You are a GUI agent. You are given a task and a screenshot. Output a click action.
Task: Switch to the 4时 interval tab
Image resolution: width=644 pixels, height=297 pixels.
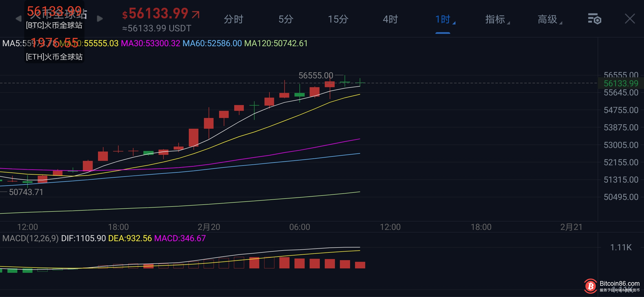coord(390,19)
